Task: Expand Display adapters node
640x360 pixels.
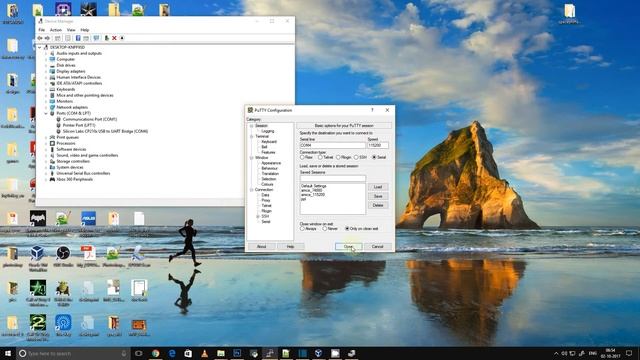Action: 46,71
